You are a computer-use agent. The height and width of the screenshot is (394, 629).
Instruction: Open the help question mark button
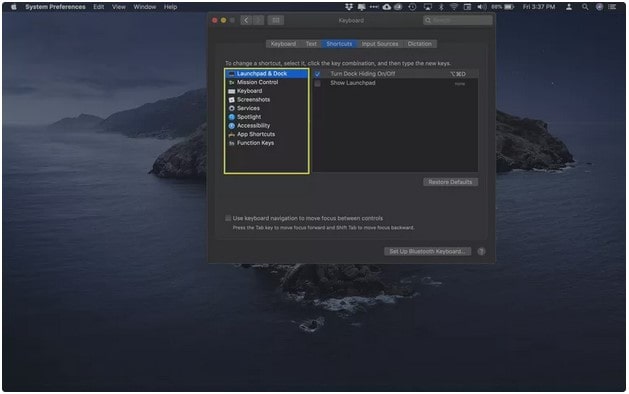pos(481,252)
